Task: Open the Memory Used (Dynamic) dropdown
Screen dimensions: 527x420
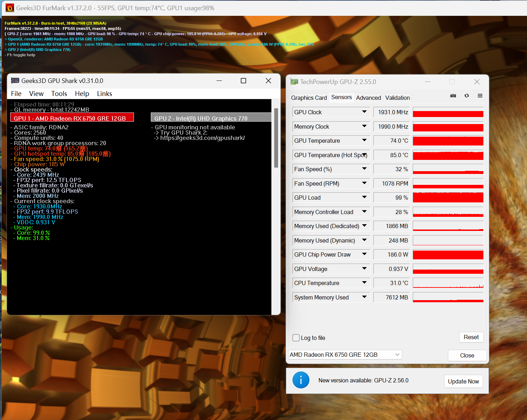Action: 365,240
